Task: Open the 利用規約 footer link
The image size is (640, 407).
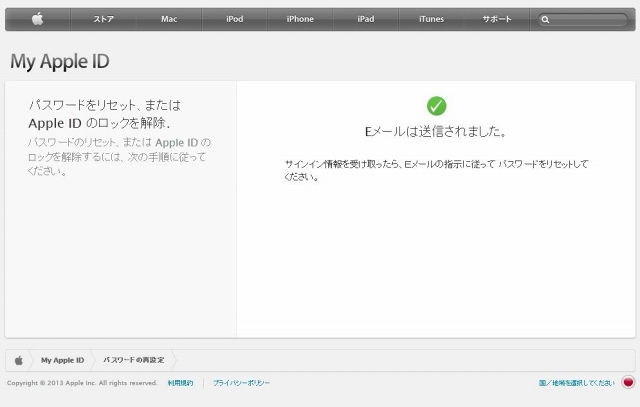Action: [x=180, y=383]
